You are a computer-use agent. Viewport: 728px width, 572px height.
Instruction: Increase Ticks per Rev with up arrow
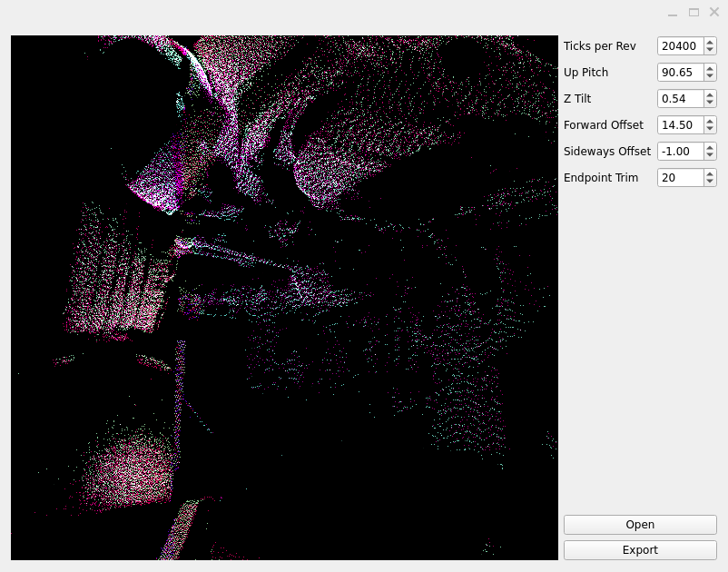click(x=710, y=42)
